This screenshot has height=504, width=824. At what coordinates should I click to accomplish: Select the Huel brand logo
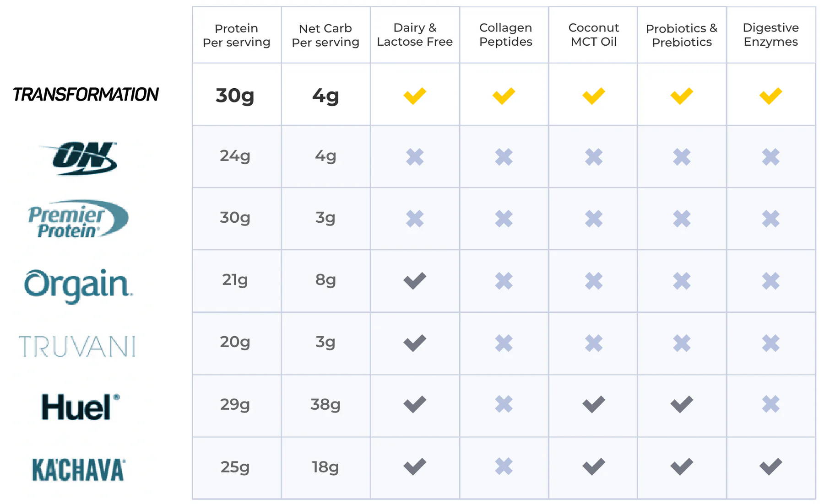coord(81,407)
